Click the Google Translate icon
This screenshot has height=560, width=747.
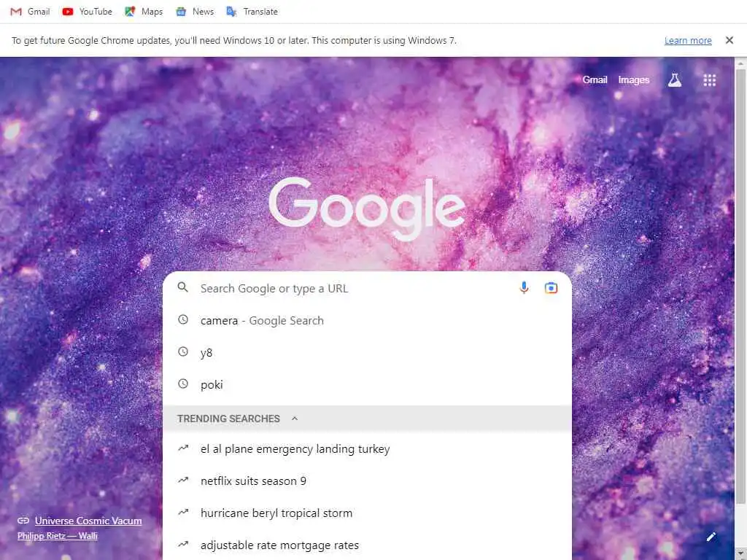coord(231,12)
